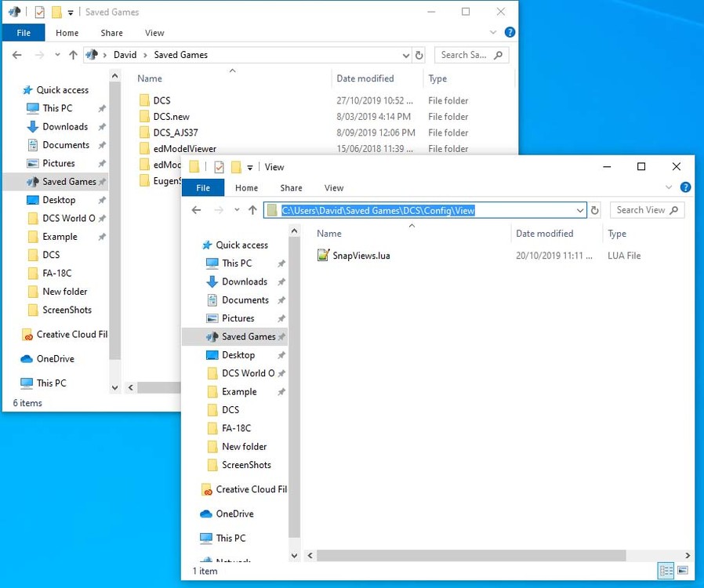The image size is (704, 588).
Task: Open recent locations dropdown in Saved Games window
Action: pyautogui.click(x=57, y=55)
